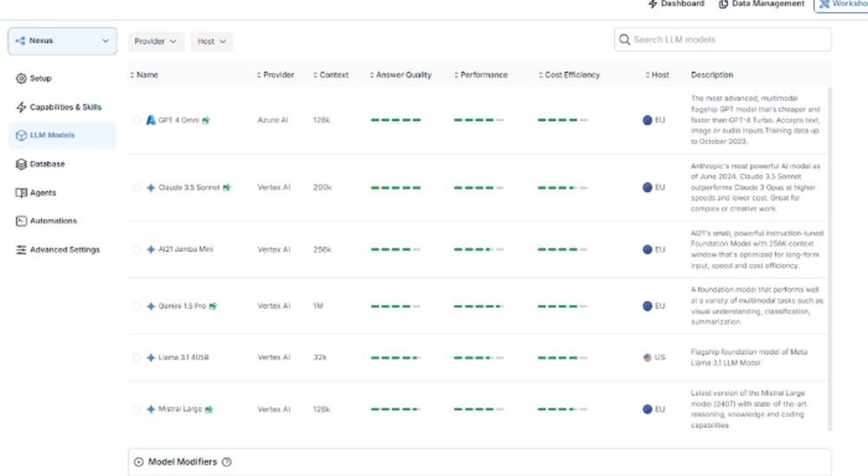This screenshot has height=476, width=868.
Task: Click the Performance bar for Gemini 1.5 Pro
Action: pos(479,306)
